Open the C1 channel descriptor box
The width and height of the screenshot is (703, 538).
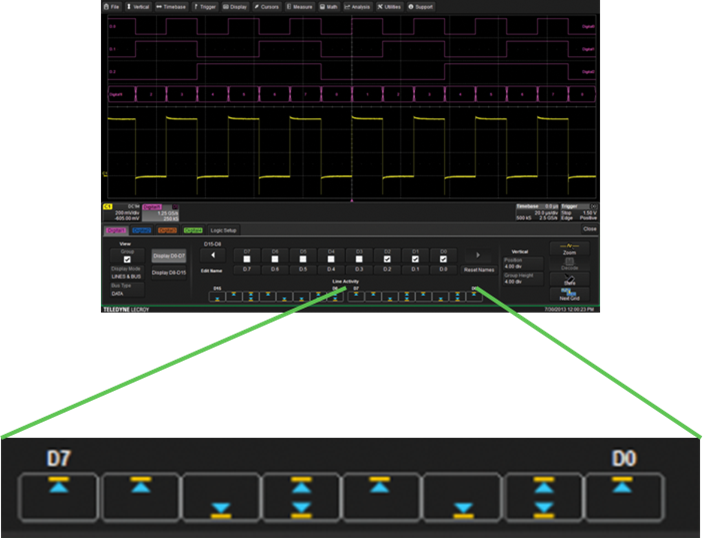click(122, 213)
